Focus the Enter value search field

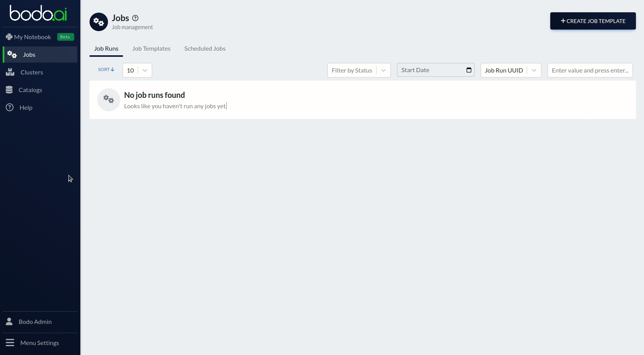point(590,70)
